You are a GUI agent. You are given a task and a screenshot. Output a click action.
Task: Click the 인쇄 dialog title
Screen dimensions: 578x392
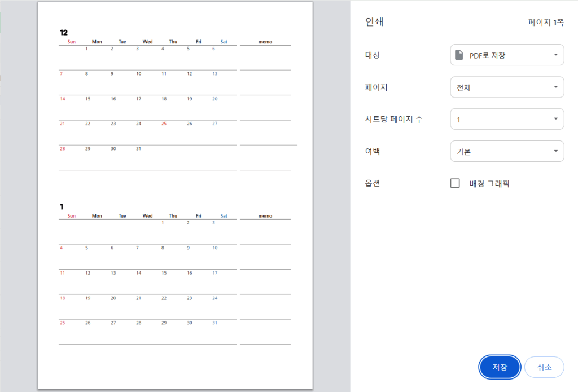[375, 23]
